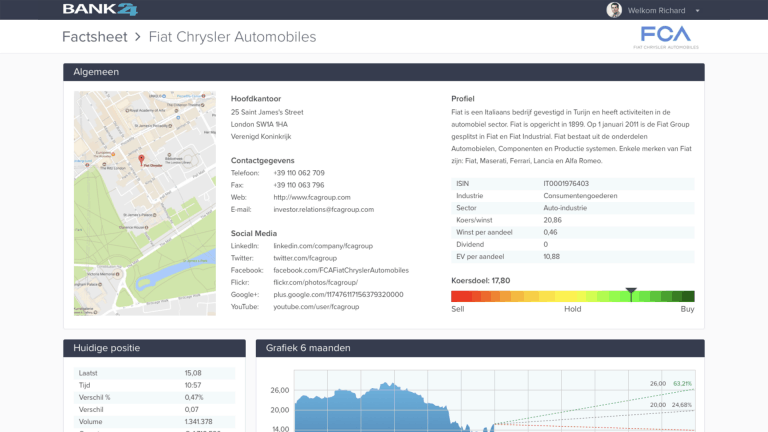Click the Hoofdkantoor heading
The width and height of the screenshot is (768, 432).
(x=256, y=98)
